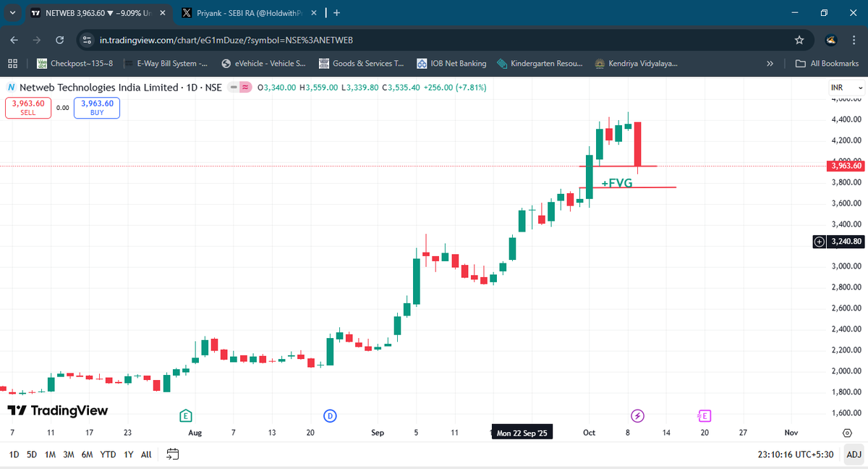The width and height of the screenshot is (868, 469).
Task: Select the +FVG annotation text
Action: coord(617,183)
